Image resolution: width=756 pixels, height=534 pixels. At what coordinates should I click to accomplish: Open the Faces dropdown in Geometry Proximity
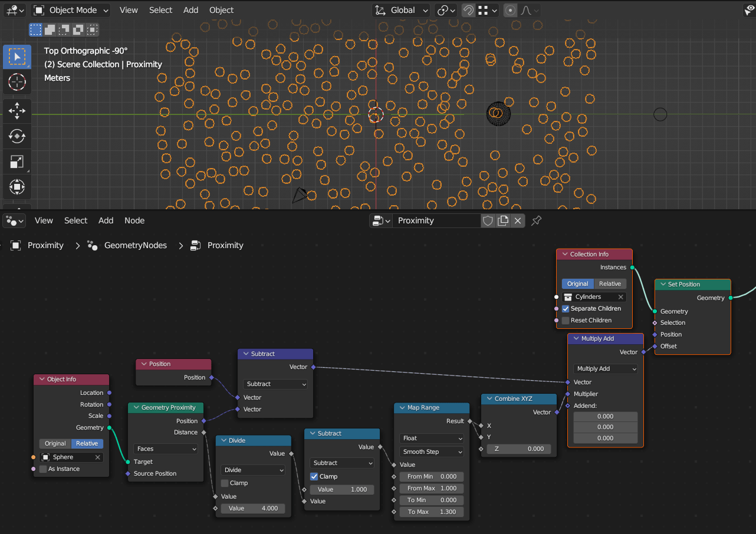coord(166,449)
